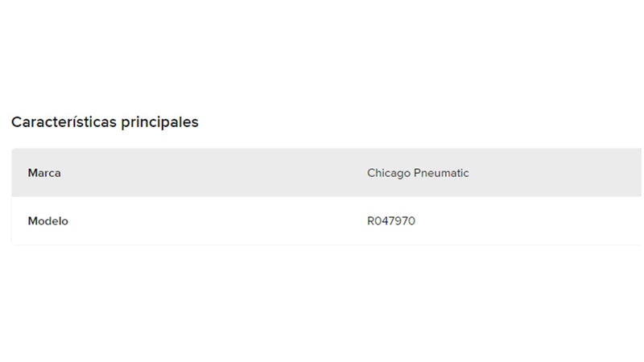This screenshot has height=362, width=644.
Task: Select the "Modelo" row label
Action: (x=48, y=221)
